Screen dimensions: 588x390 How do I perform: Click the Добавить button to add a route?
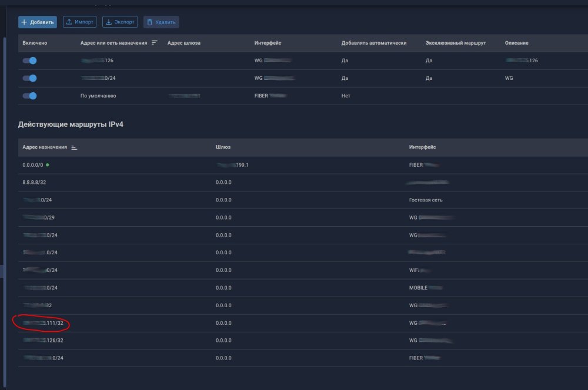38,22
